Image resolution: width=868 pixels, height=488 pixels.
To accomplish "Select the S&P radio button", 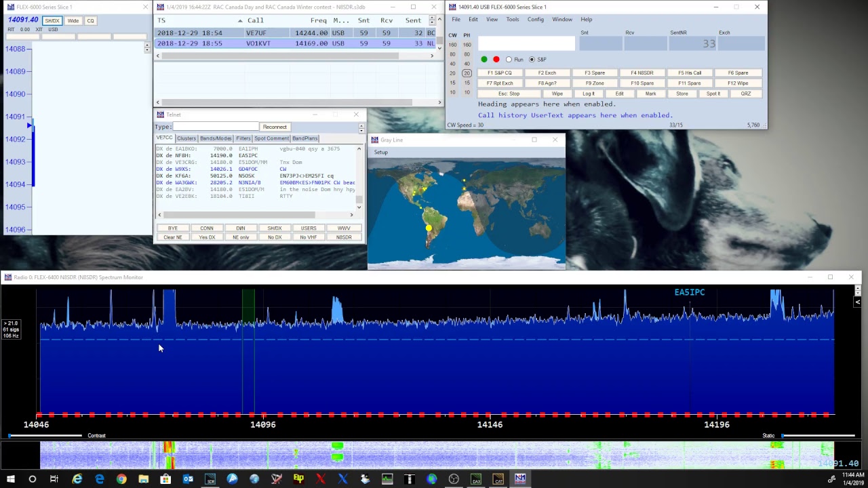I will (x=532, y=60).
